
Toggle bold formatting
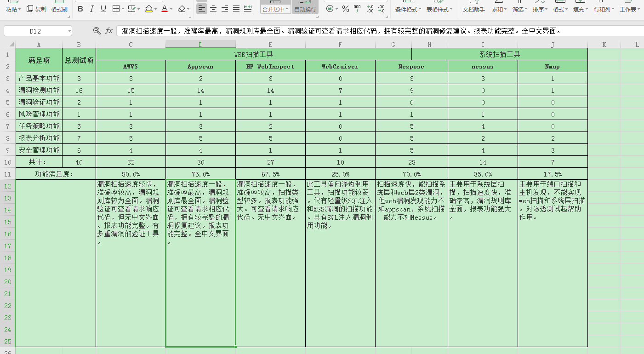pos(80,9)
